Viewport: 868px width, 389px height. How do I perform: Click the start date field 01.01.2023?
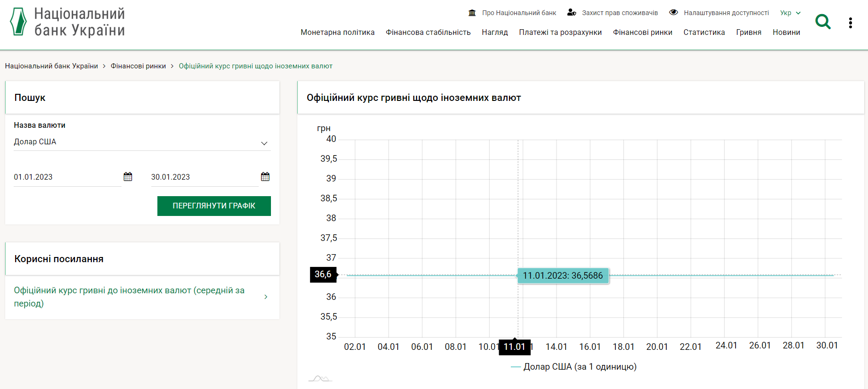click(67, 177)
